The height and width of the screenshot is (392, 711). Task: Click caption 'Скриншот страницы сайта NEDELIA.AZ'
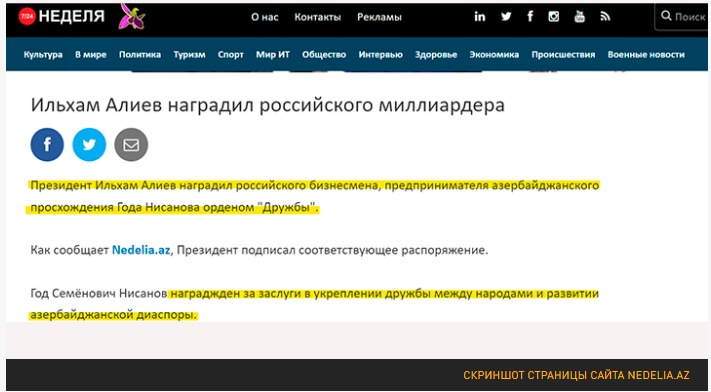coord(576,375)
